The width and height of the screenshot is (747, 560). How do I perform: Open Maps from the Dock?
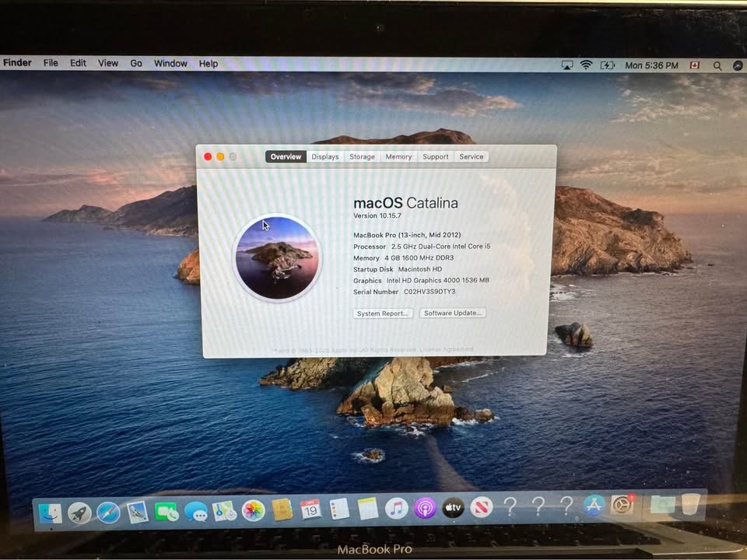click(224, 511)
